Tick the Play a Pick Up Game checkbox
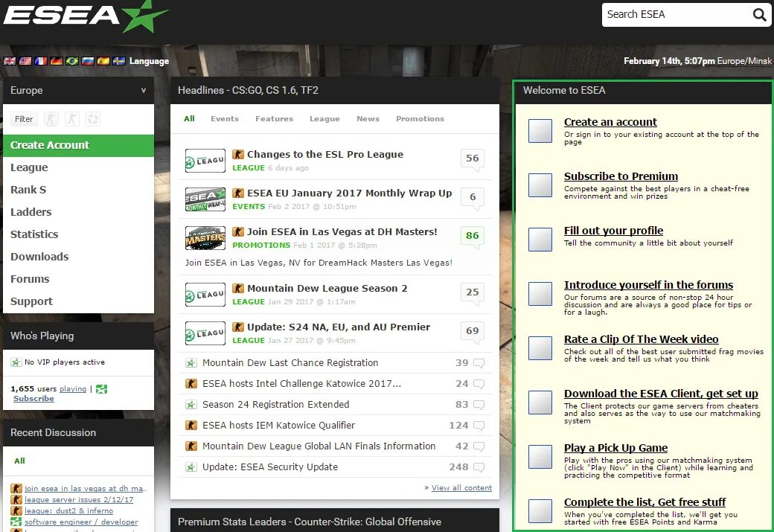The height and width of the screenshot is (532, 774). 540,457
